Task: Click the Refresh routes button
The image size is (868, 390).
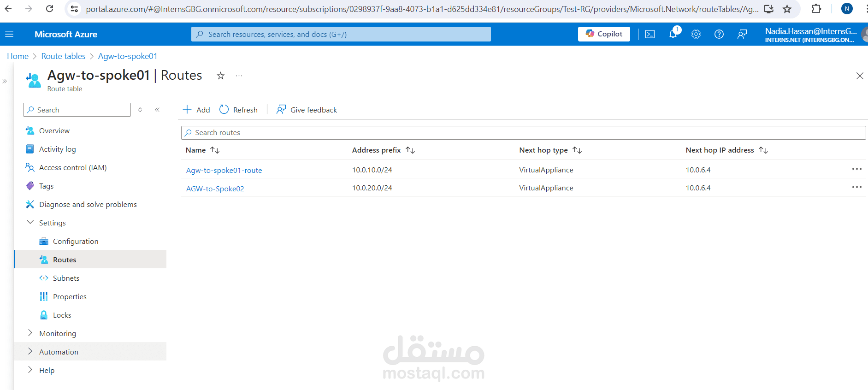Action: pyautogui.click(x=238, y=110)
